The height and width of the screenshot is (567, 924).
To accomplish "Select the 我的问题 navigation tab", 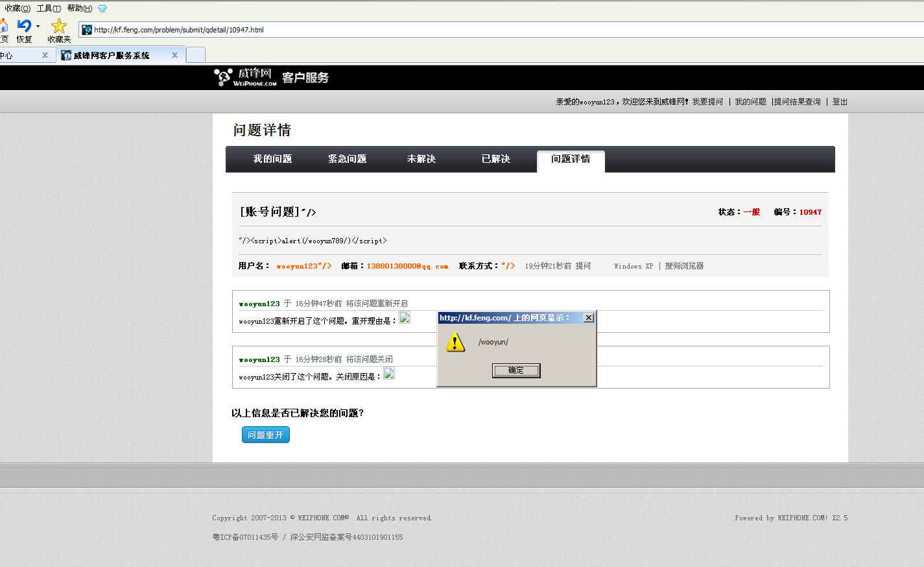I will tap(272, 159).
